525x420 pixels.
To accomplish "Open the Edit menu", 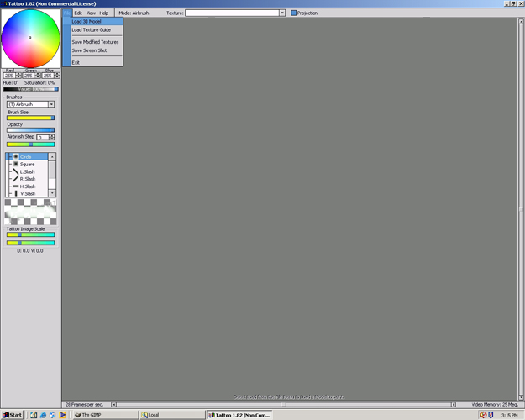I will (x=78, y=13).
